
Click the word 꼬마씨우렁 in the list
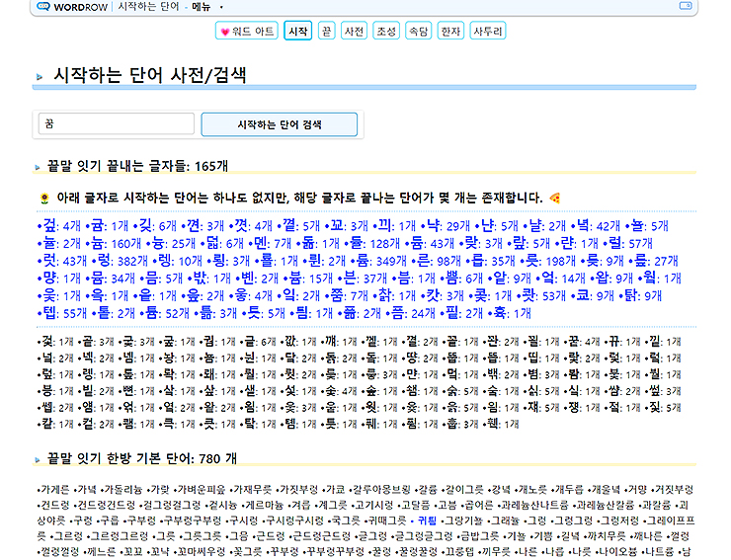click(201, 552)
